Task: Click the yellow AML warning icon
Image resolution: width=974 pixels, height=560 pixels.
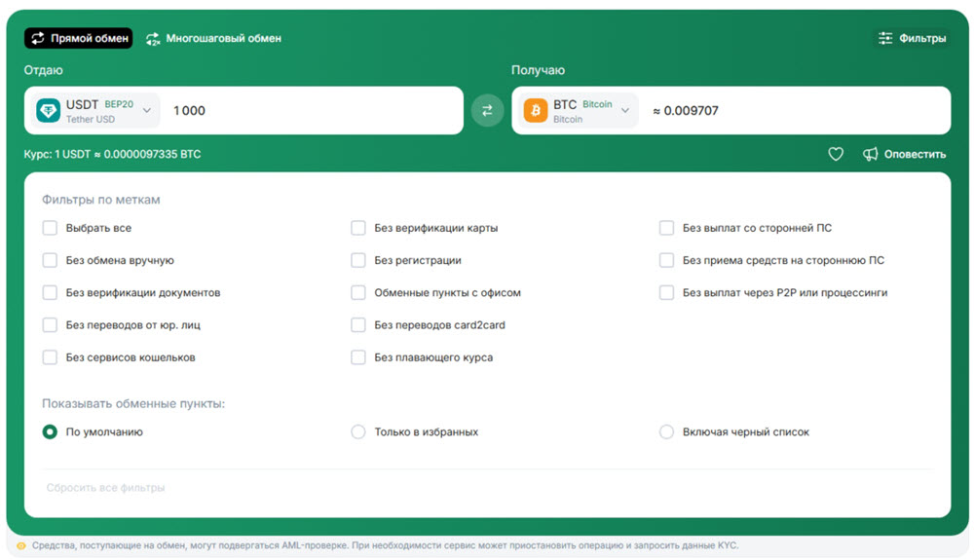Action: point(21,545)
